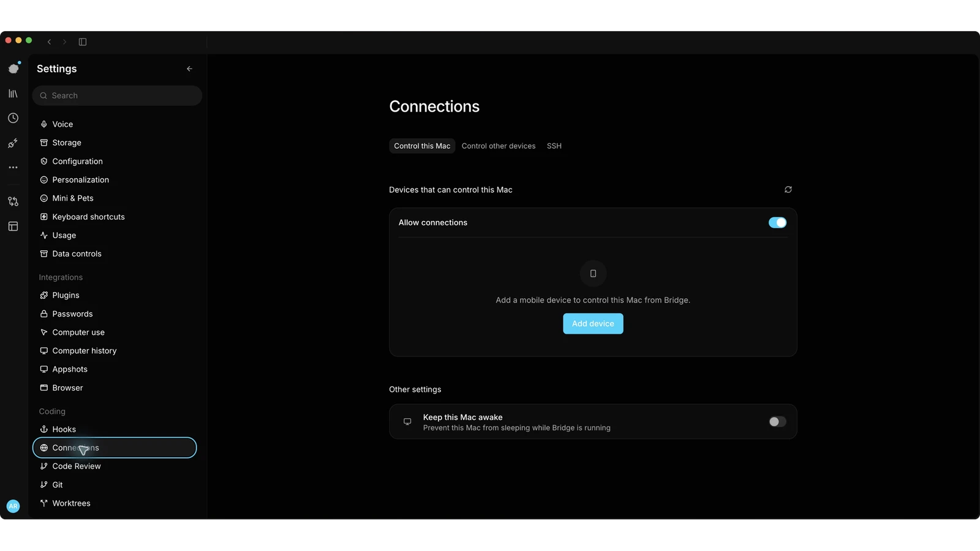Enable the Keep this Mac awake toggle
The image size is (980, 551).
tap(777, 422)
